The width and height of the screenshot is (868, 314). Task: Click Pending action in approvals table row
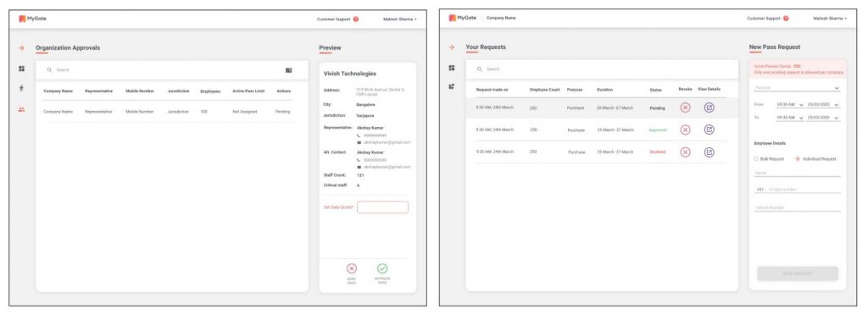pyautogui.click(x=282, y=112)
